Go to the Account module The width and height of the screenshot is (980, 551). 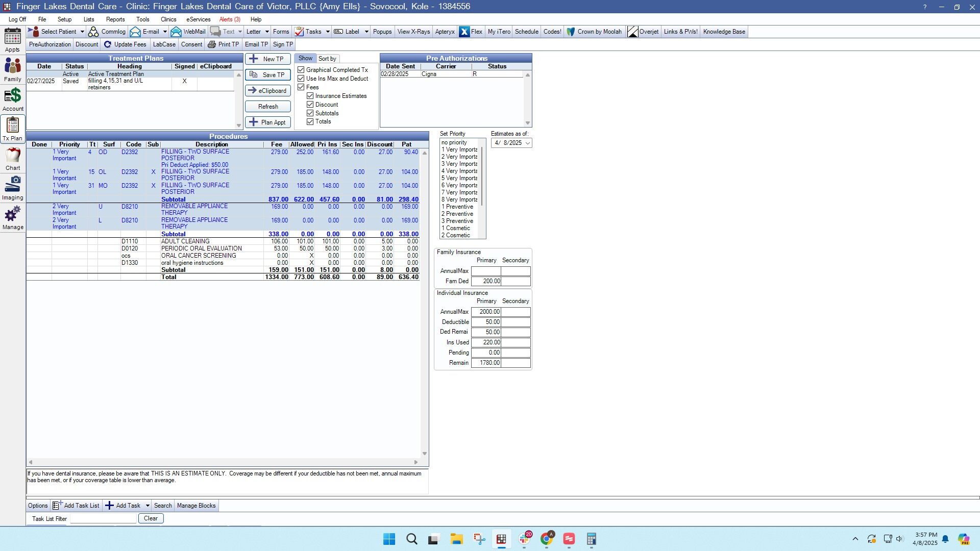pos(12,96)
